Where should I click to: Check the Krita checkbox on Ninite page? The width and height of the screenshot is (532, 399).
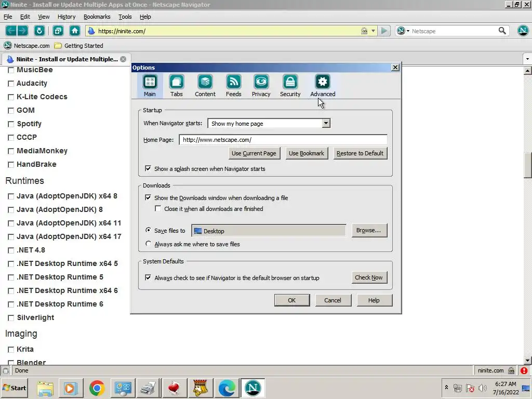11,350
